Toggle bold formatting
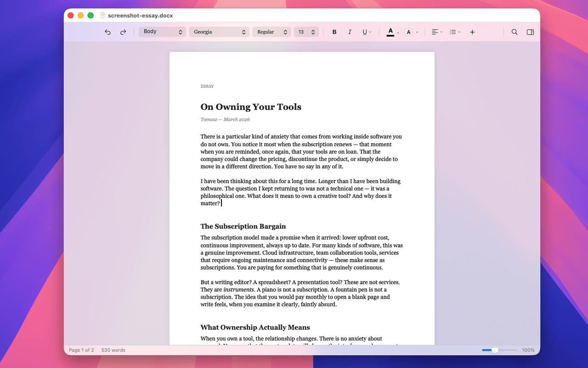 tap(334, 32)
